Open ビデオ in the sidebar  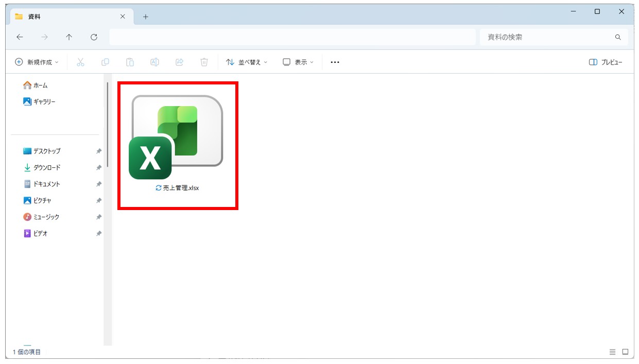click(36, 234)
